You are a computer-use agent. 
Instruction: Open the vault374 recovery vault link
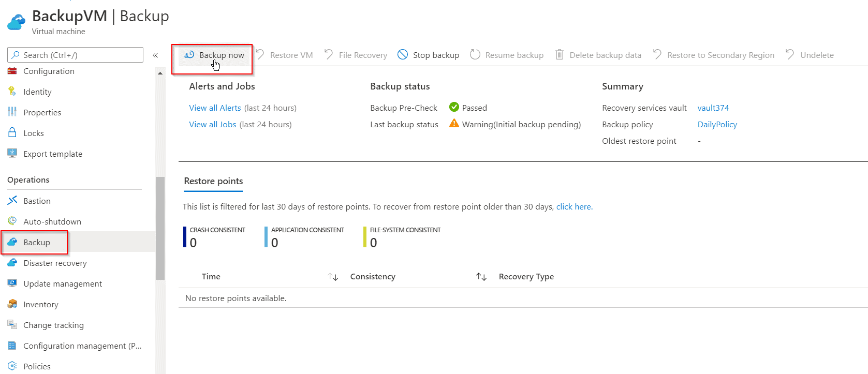coord(713,108)
